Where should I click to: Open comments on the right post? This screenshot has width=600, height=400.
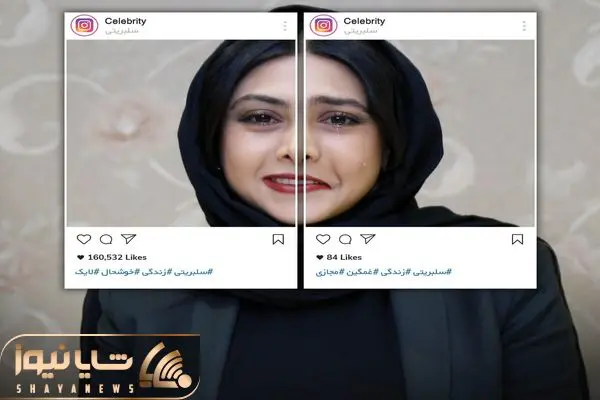coord(345,240)
